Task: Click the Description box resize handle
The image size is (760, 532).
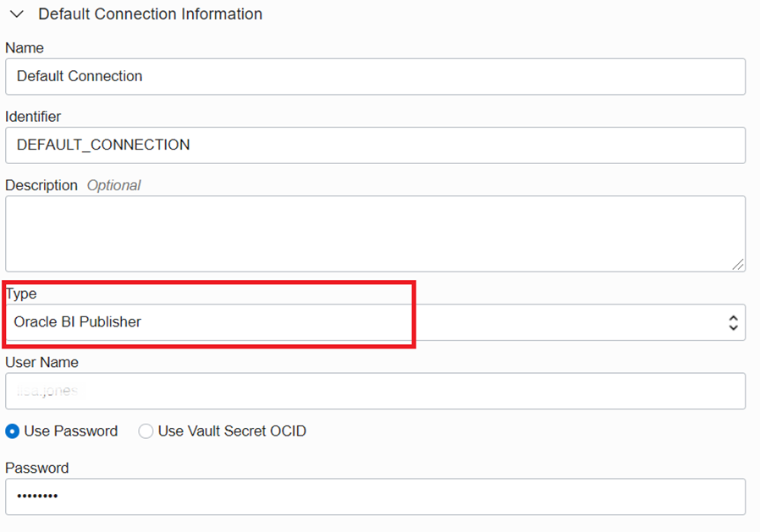Action: point(738,265)
